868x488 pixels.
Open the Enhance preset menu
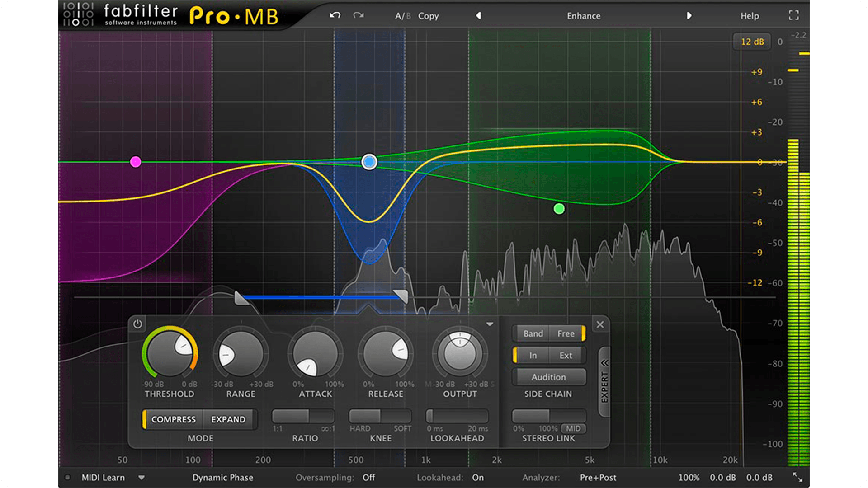[584, 16]
